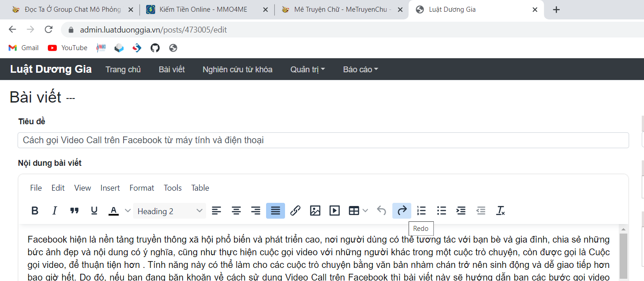Click the browser address bar URL
The height and width of the screenshot is (281, 644).
153,30
